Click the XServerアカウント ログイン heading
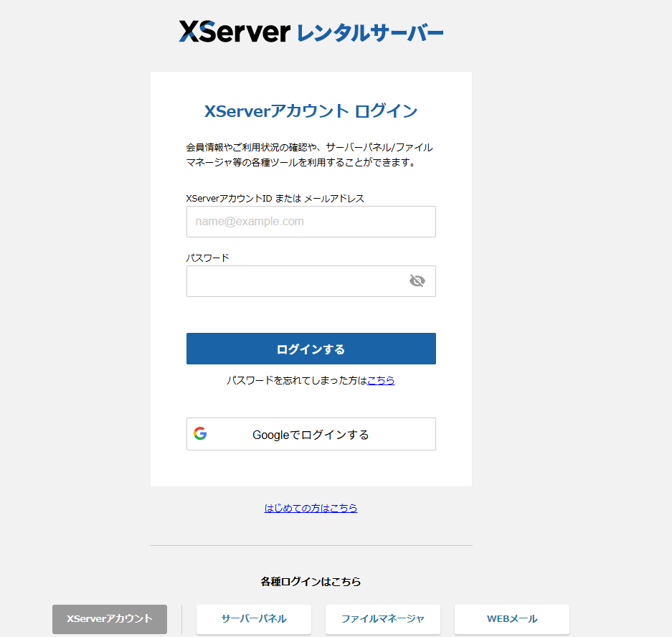The image size is (672, 637). (x=311, y=111)
